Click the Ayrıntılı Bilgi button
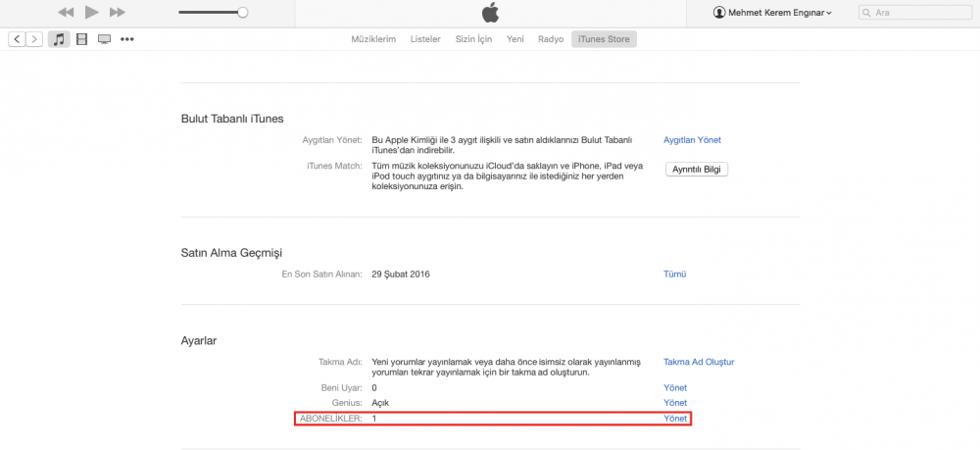980x450 pixels. tap(697, 170)
